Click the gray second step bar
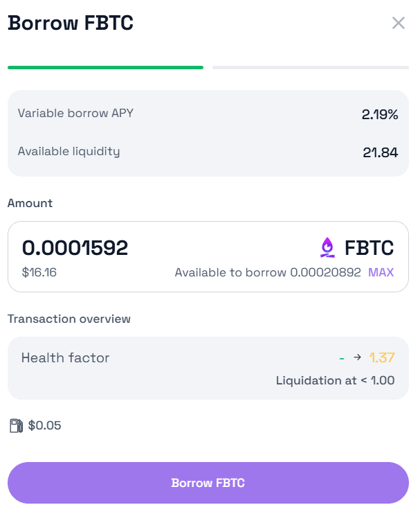This screenshot has width=420, height=514. point(310,67)
